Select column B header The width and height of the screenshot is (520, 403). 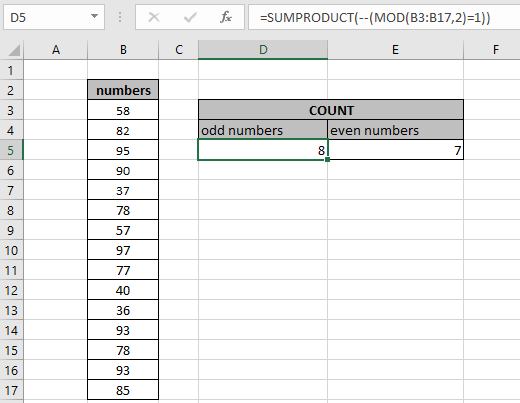(x=123, y=50)
